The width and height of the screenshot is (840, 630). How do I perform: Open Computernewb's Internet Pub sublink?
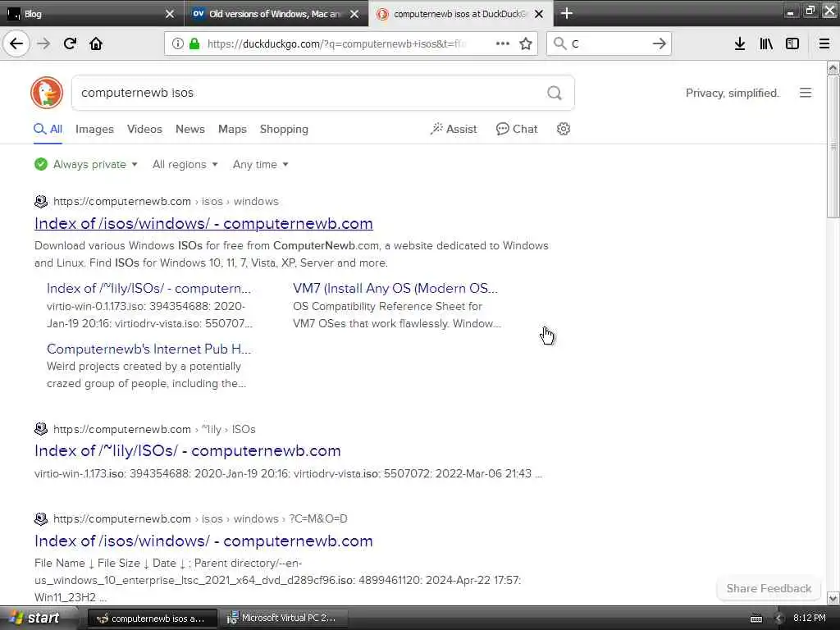(x=149, y=349)
